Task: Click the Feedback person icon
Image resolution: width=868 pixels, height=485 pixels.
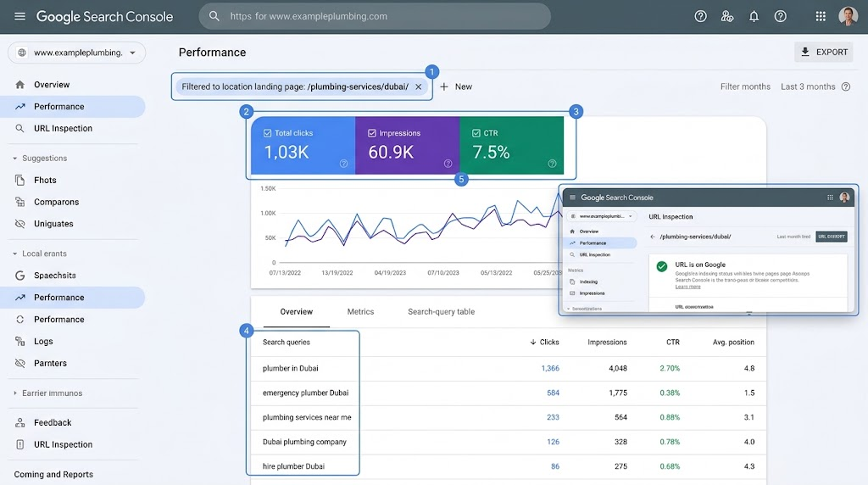Action: (20, 422)
